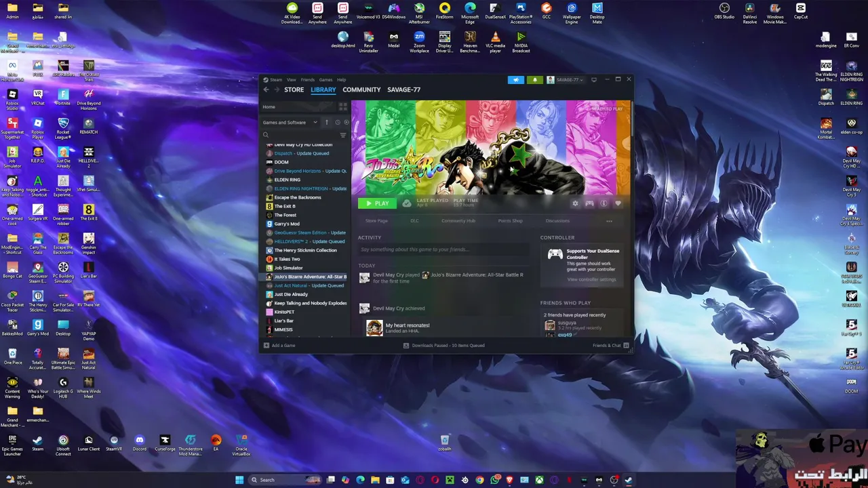868x488 pixels.
Task: Open the Games menu in Steam
Action: coord(325,80)
